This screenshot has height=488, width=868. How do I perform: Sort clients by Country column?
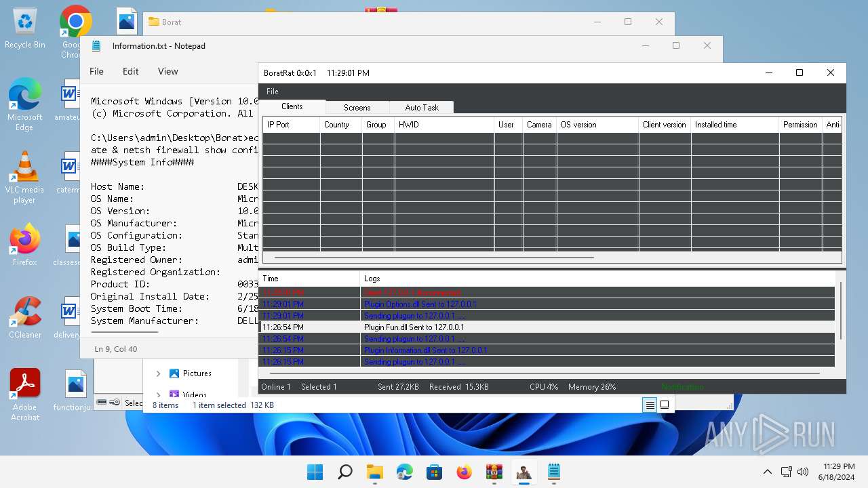[341, 125]
